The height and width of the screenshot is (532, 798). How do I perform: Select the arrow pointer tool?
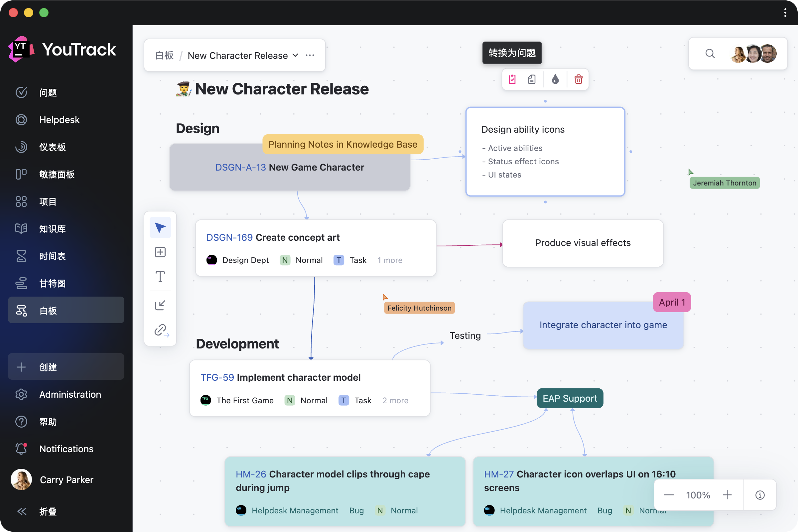160,227
